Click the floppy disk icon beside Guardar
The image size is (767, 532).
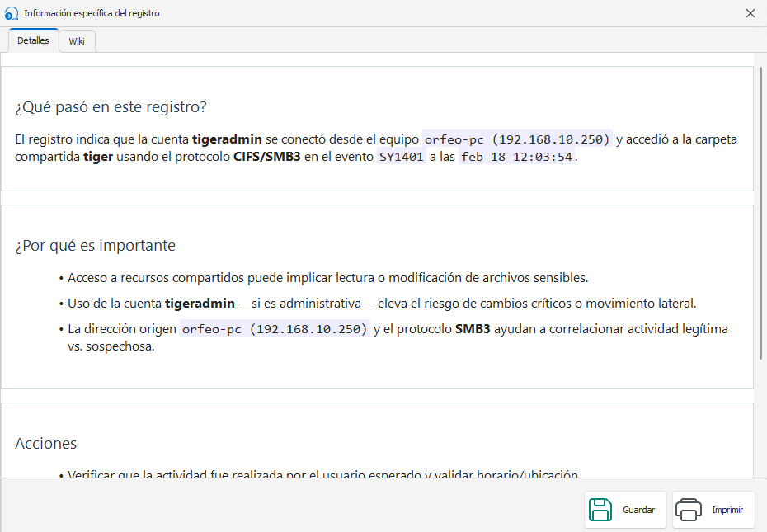point(600,509)
